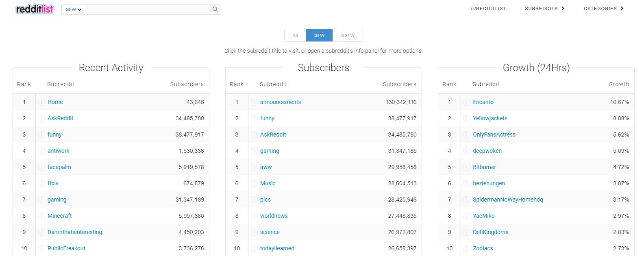Image resolution: width=644 pixels, height=256 pixels.
Task: Switch filter to All
Action: pos(295,35)
